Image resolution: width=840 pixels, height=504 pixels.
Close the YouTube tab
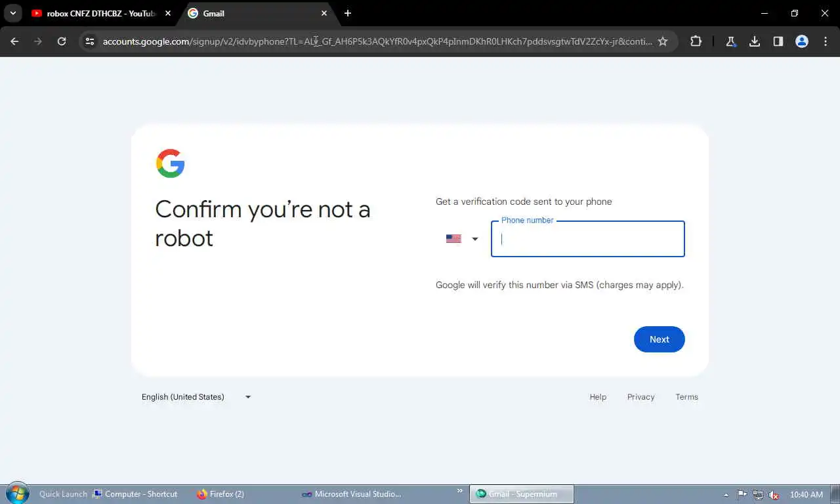(x=168, y=13)
